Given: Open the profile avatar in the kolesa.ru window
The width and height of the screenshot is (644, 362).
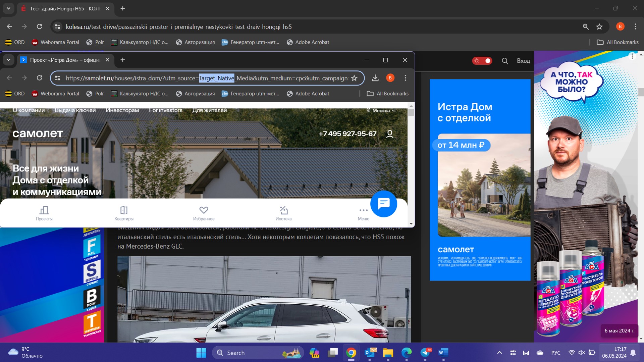Looking at the screenshot, I should [620, 27].
